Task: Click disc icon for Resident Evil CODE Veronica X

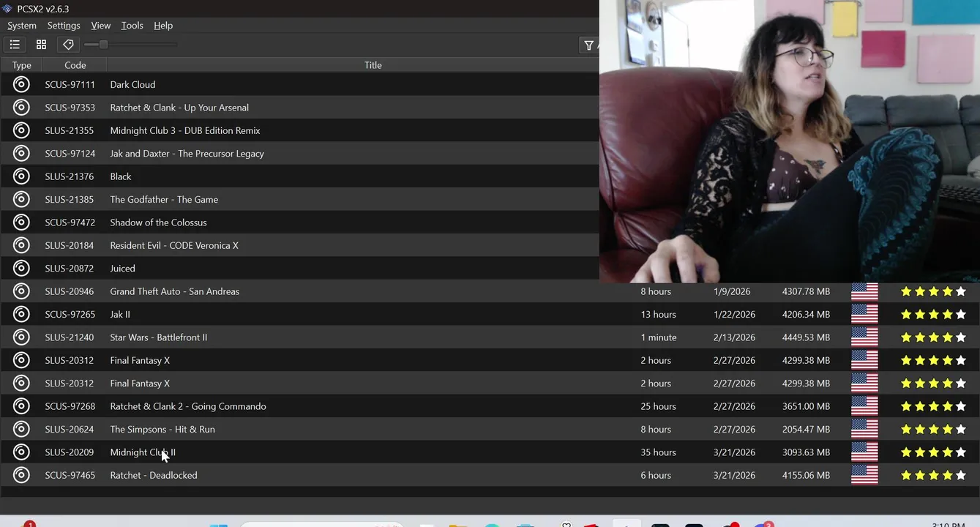Action: (21, 245)
